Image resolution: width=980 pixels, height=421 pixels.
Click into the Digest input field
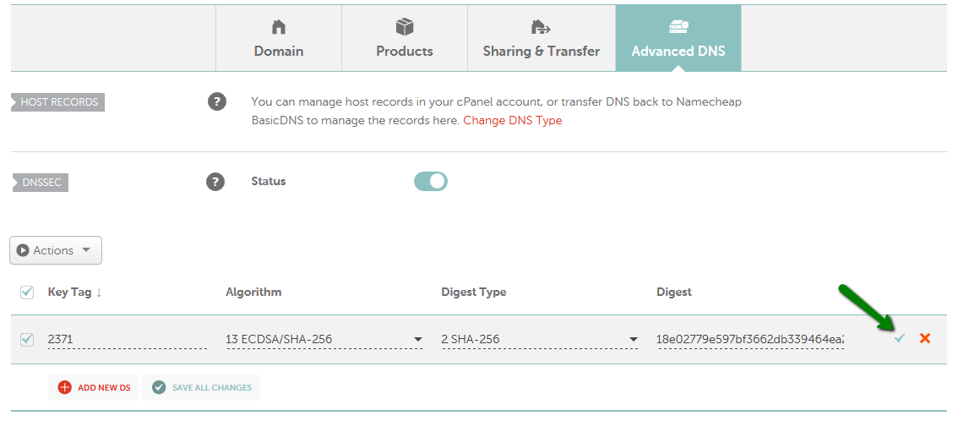pos(750,340)
